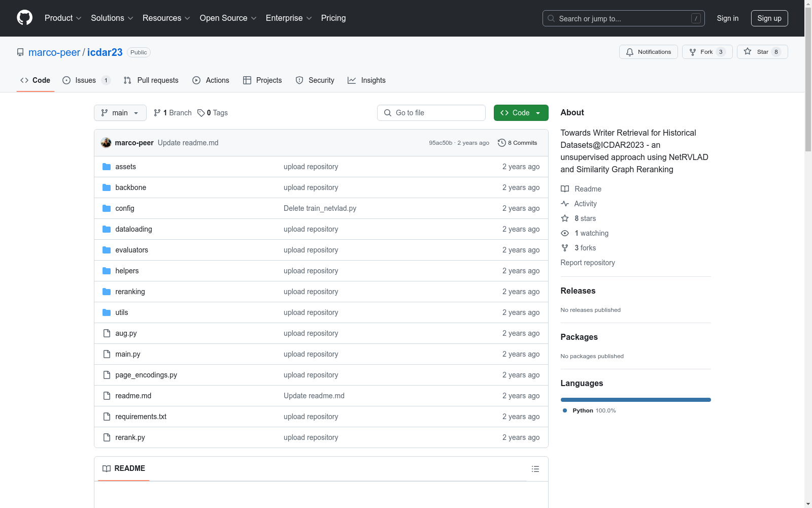The height and width of the screenshot is (508, 812).
Task: Click the main.py file icon
Action: click(x=107, y=354)
